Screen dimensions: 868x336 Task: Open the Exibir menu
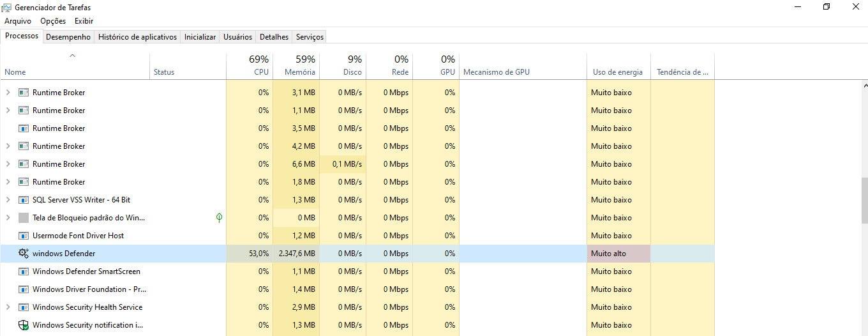[84, 21]
